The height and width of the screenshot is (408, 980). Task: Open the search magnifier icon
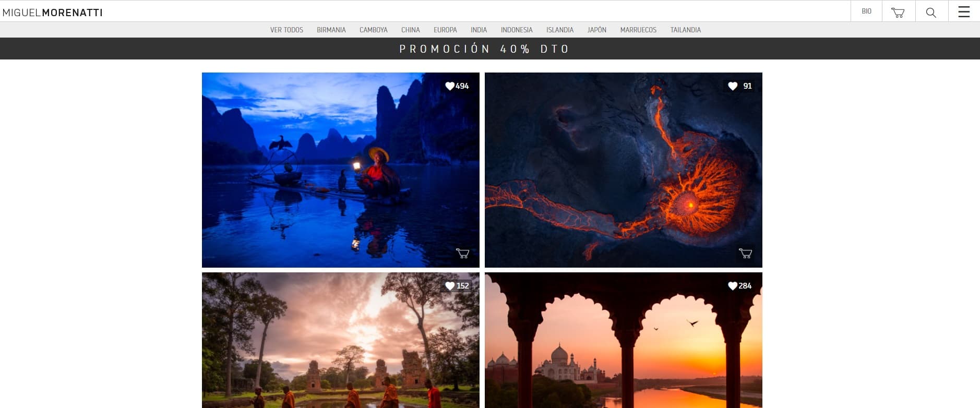pyautogui.click(x=931, y=12)
